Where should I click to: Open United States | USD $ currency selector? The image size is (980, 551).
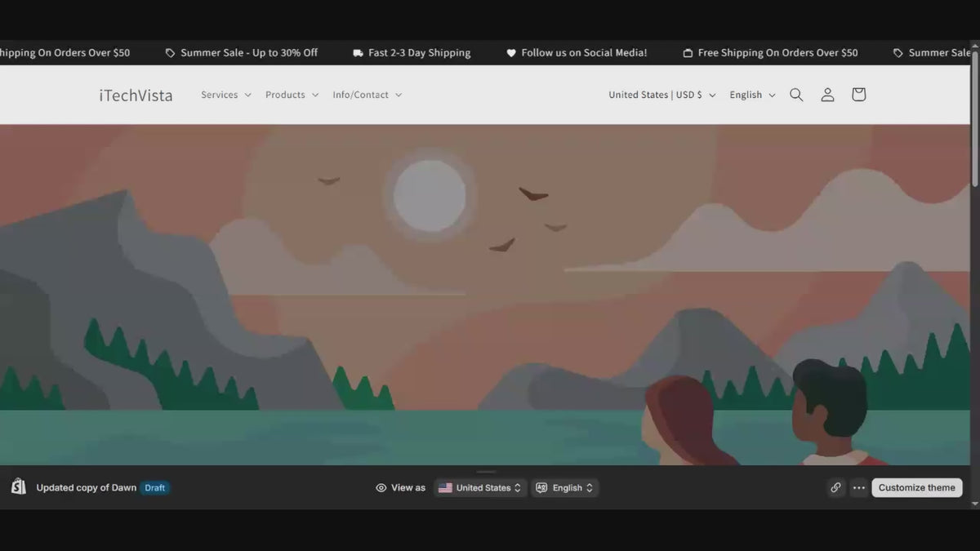pos(662,95)
